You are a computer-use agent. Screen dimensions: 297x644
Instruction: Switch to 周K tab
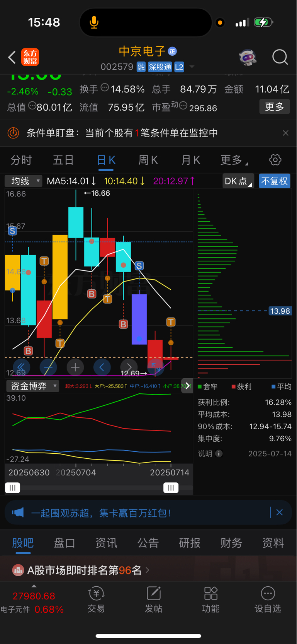(148, 160)
